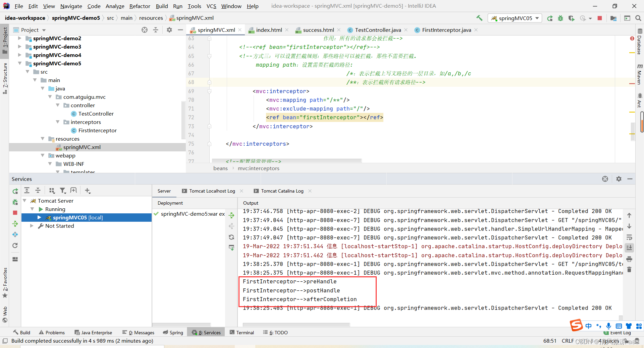Switch to index.html editor tab
Image resolution: width=644 pixels, height=348 pixels.
(269, 30)
